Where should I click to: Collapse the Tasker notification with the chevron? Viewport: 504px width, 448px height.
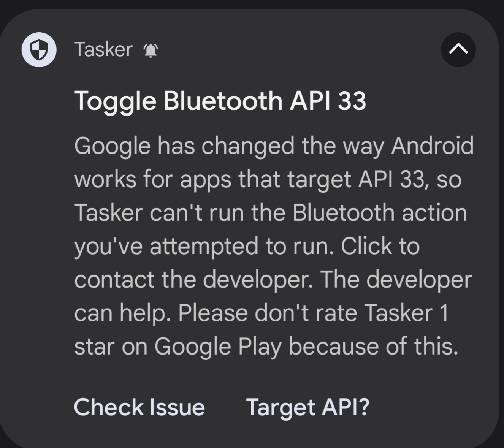[458, 50]
